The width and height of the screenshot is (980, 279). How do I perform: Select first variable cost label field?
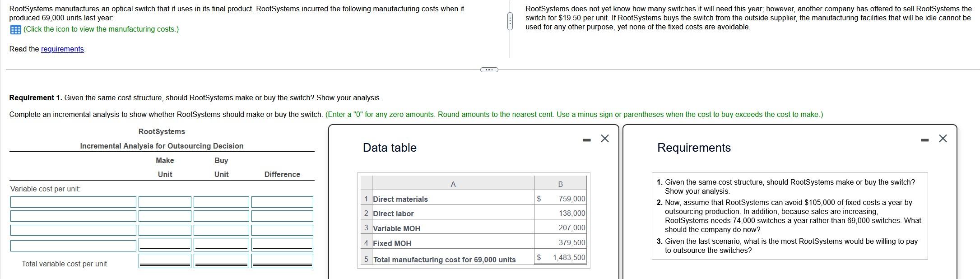pos(73,202)
